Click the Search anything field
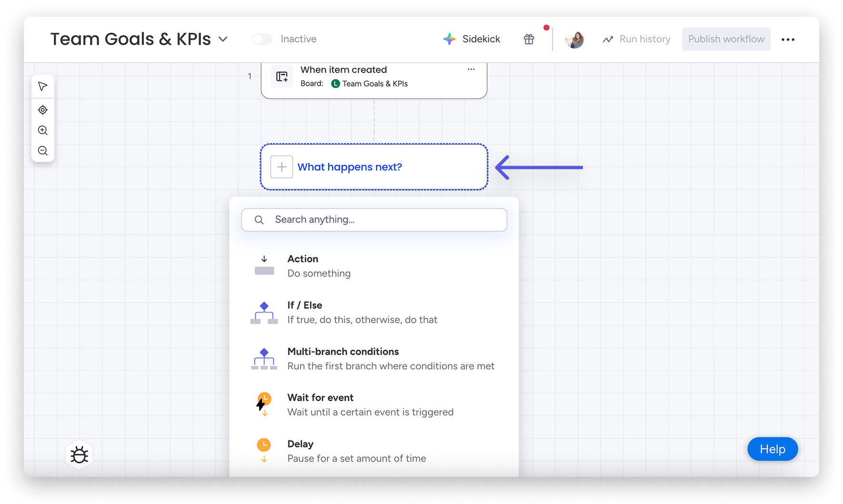Viewport: 843px width, 504px height. pyautogui.click(x=374, y=220)
